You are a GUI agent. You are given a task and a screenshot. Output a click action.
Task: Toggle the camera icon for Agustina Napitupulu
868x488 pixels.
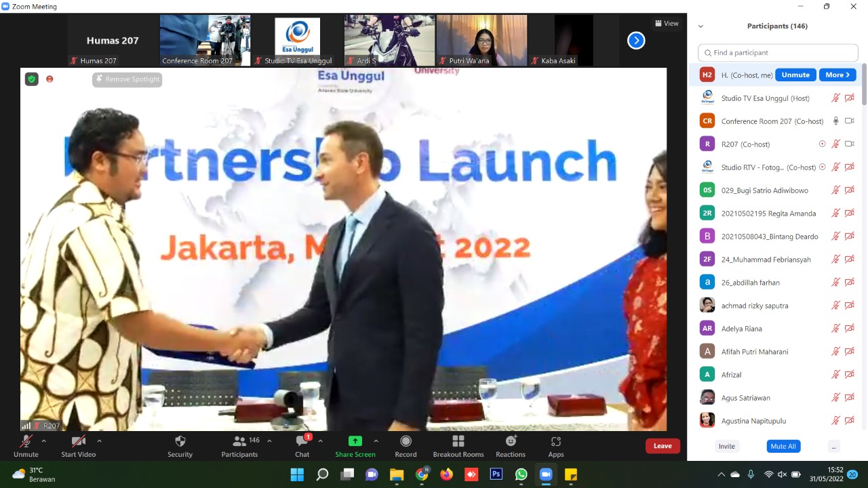(849, 421)
